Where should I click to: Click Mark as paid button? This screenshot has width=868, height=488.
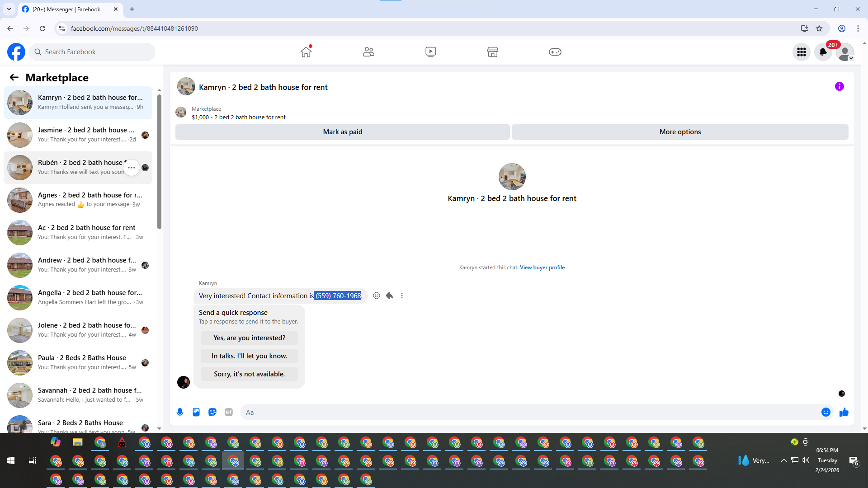tap(342, 132)
